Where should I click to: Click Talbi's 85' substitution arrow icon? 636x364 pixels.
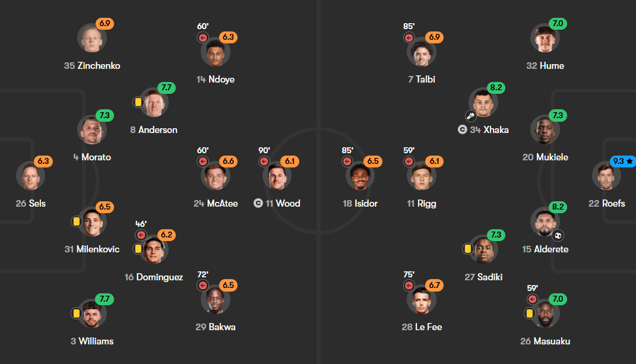tap(409, 38)
